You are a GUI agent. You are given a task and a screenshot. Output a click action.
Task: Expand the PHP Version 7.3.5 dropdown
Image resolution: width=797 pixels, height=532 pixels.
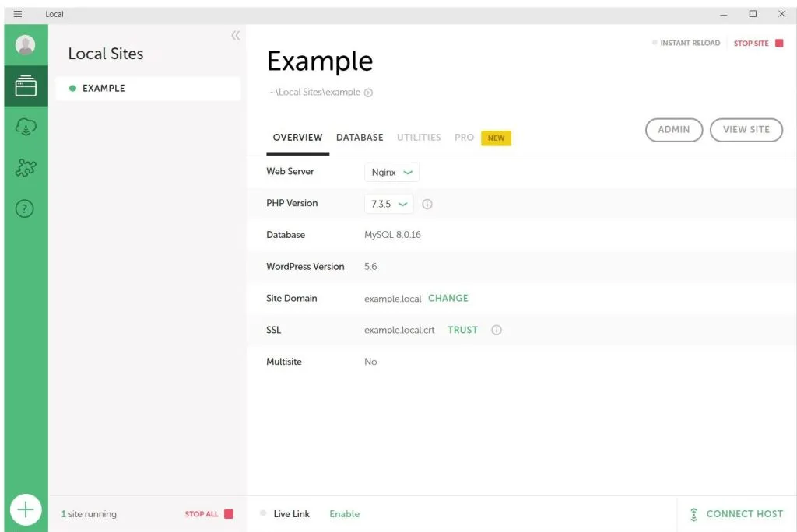[x=389, y=205]
